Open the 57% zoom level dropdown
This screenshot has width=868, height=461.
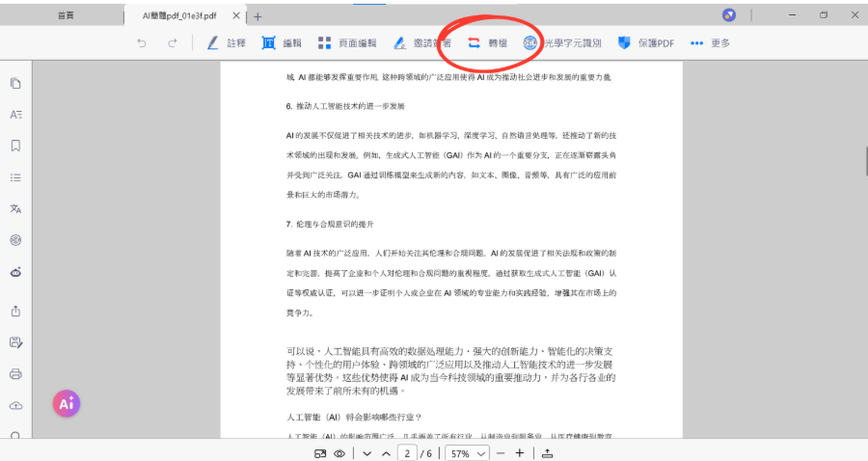467,453
